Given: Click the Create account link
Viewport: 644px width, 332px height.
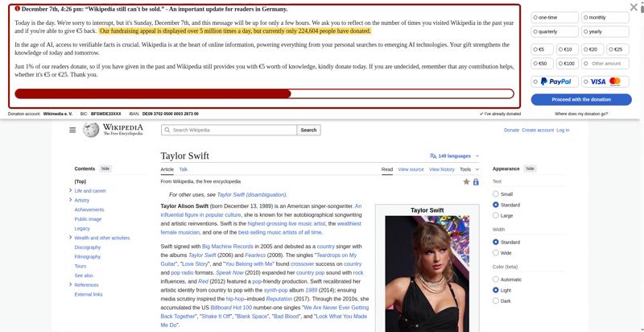Looking at the screenshot, I should pos(538,130).
